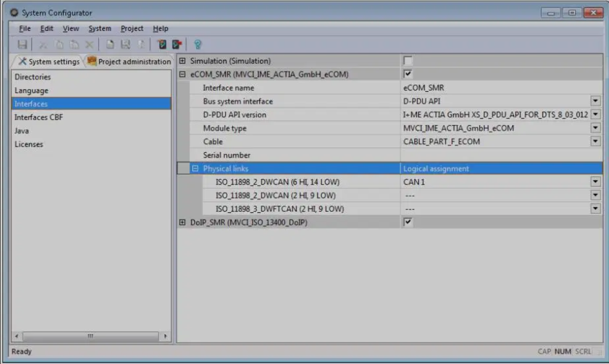The image size is (609, 364).
Task: Click the Module type label
Action: (x=225, y=128)
